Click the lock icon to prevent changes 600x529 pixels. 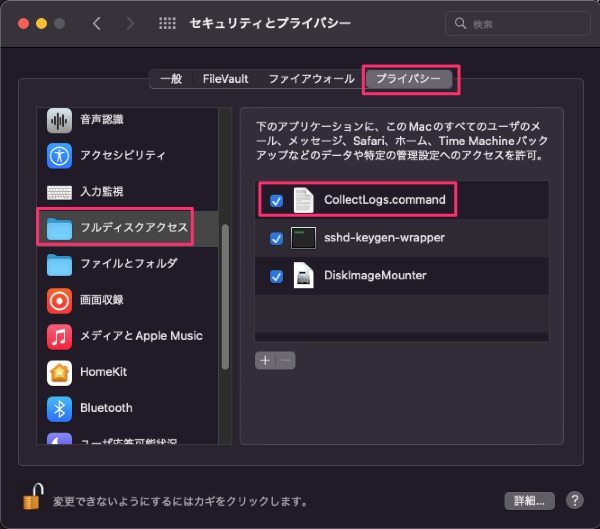pos(34,497)
